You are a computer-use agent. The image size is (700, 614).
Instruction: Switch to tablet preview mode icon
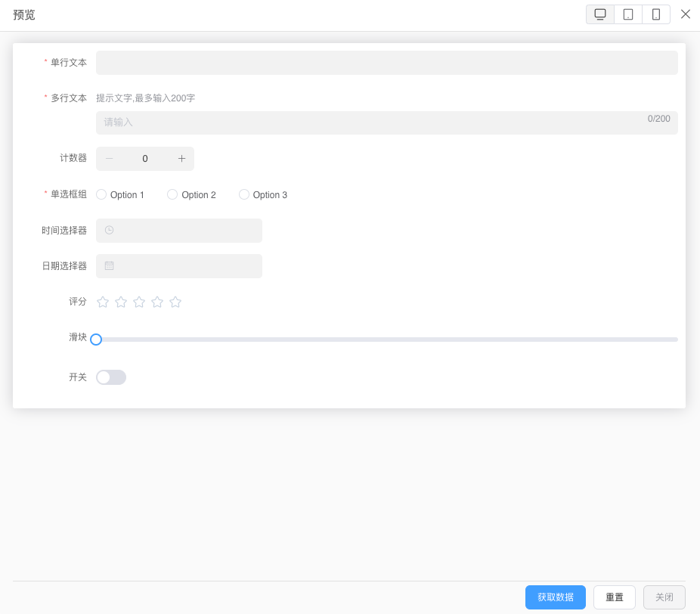pyautogui.click(x=628, y=14)
